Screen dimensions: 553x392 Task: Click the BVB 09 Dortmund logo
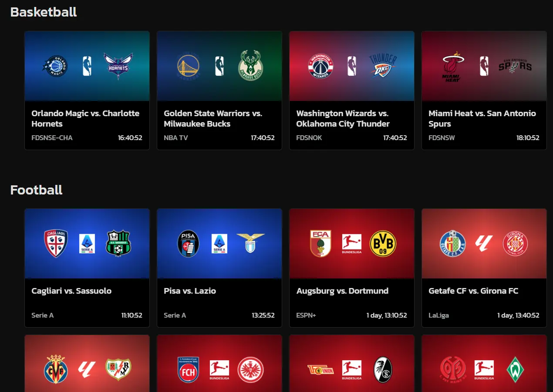tap(383, 244)
